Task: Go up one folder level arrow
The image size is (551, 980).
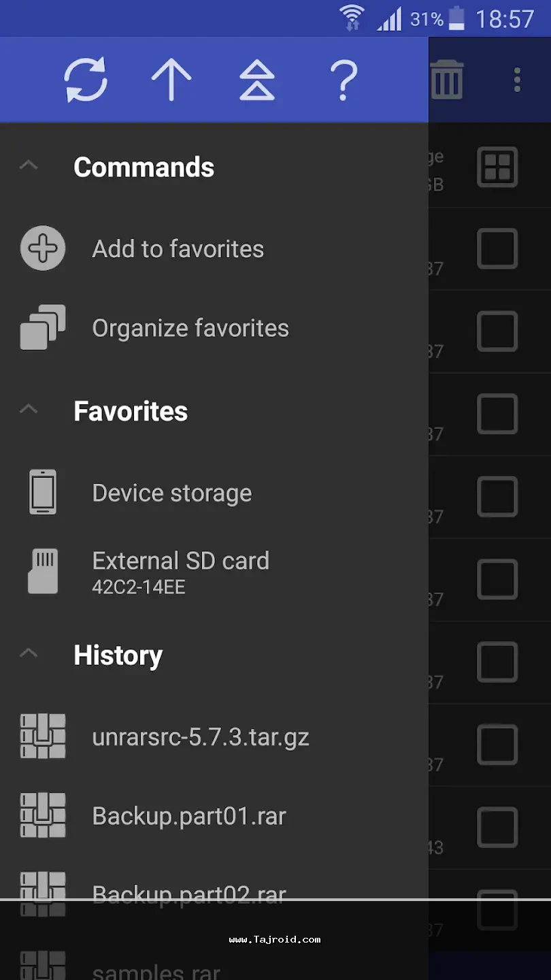Action: [x=171, y=80]
